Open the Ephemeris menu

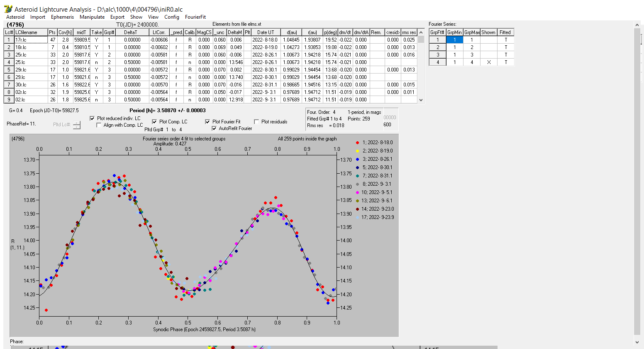pyautogui.click(x=62, y=17)
